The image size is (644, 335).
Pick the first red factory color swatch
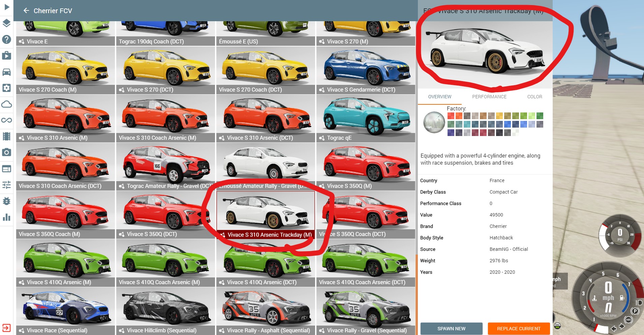tap(451, 116)
